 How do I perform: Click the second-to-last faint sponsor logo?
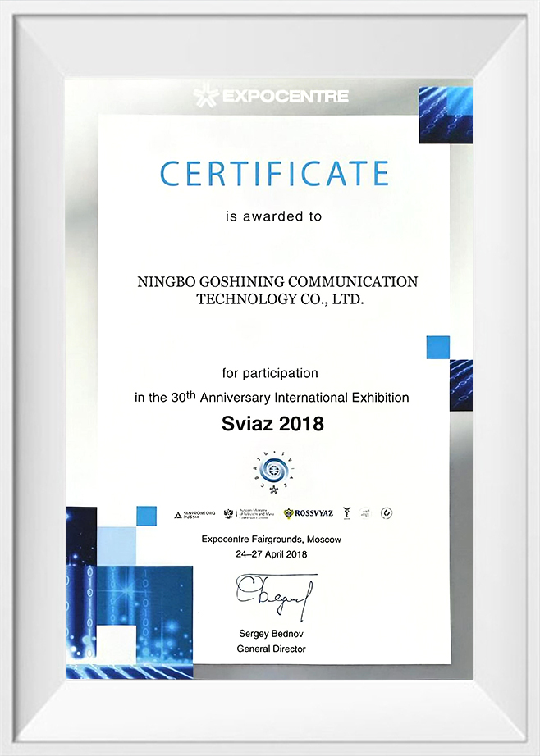tap(366, 513)
